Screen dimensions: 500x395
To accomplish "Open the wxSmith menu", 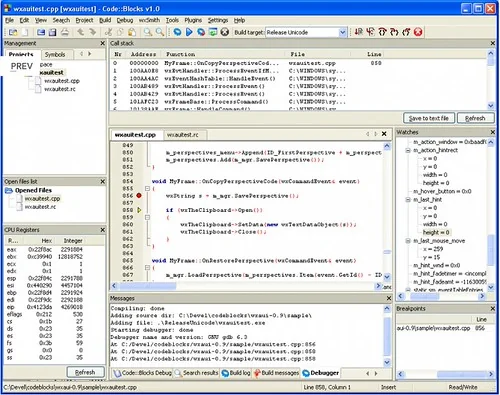I will tap(149, 20).
